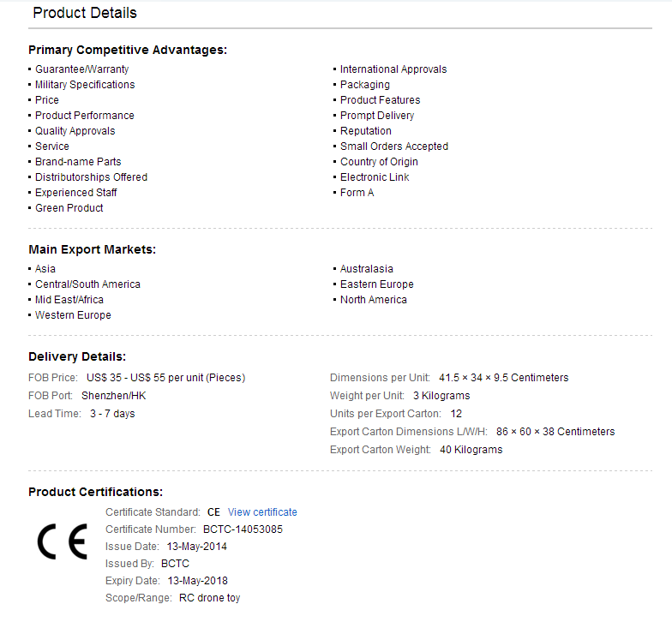Select the Main Export Markets heading
Viewport: 672px width, 622px height.
(93, 250)
